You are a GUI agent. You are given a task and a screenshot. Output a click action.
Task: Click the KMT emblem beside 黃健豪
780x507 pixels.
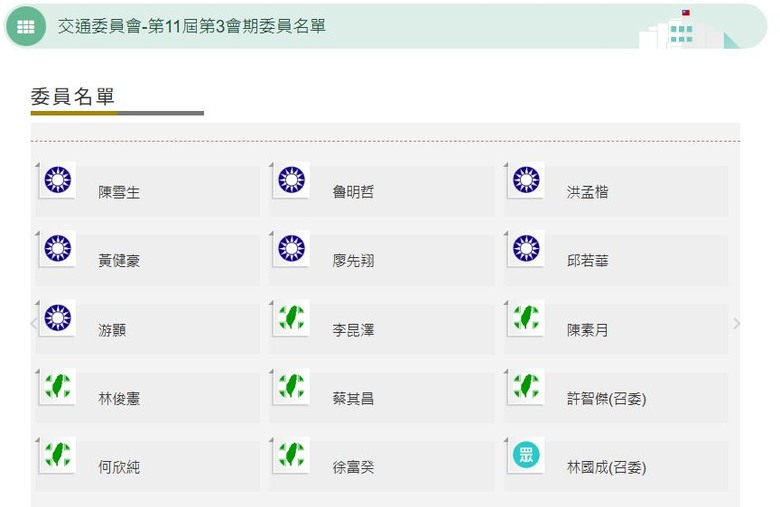pos(58,248)
